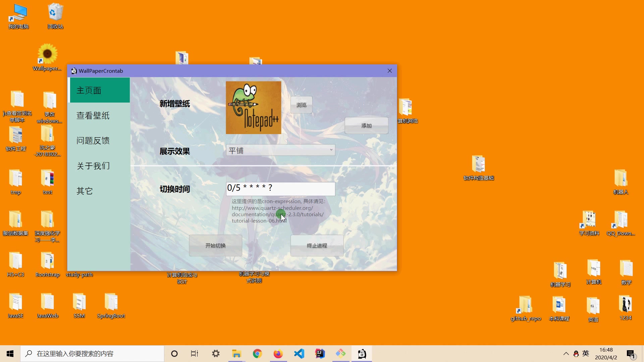Select the 软件构造基础 folder icon
The image size is (644, 362).
point(479,168)
